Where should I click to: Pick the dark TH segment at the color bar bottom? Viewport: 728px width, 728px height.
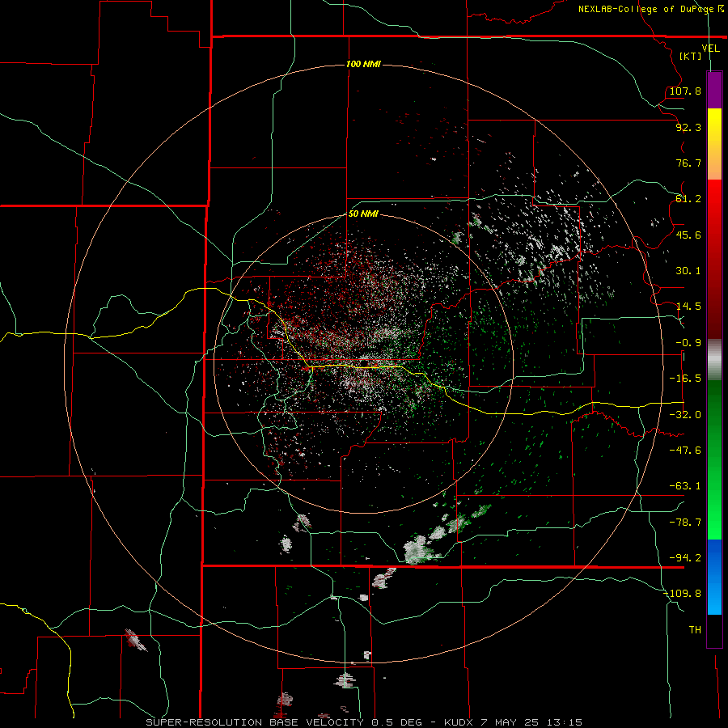pos(714,630)
